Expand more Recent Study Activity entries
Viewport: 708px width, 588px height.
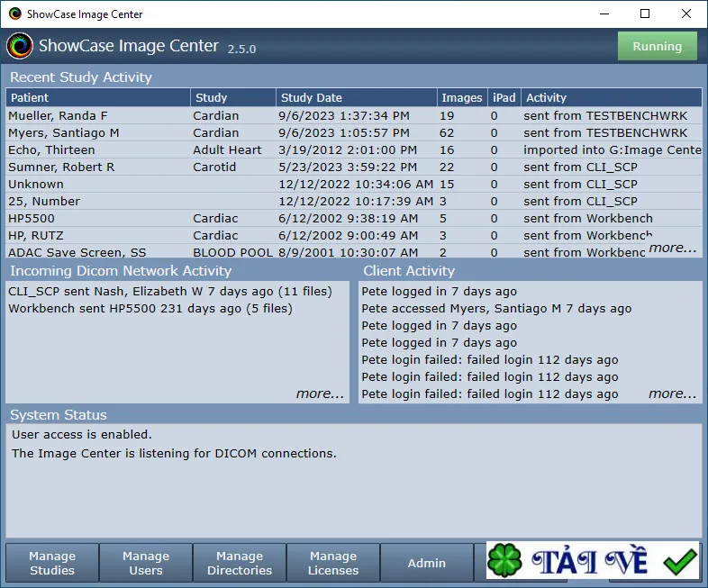click(x=672, y=248)
